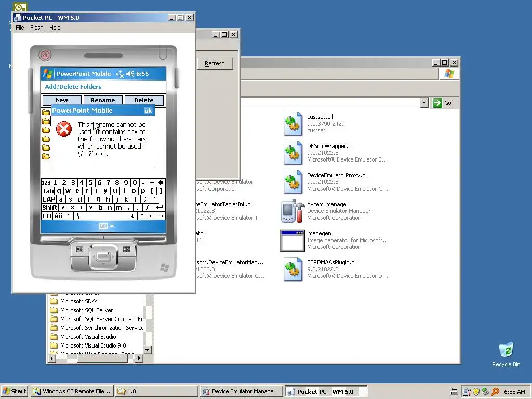532x399 pixels.
Task: Tap the right arrow key on soft keyboard
Action: [161, 216]
